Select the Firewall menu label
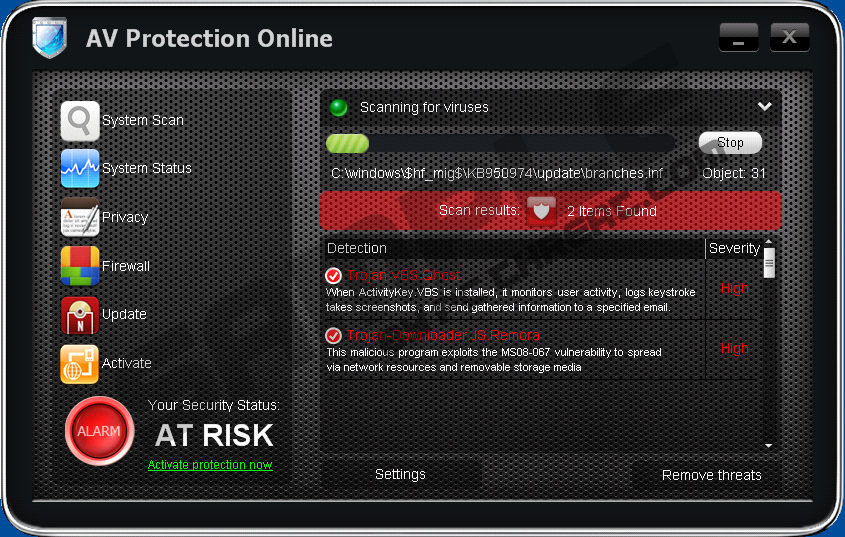845x537 pixels. click(x=126, y=266)
